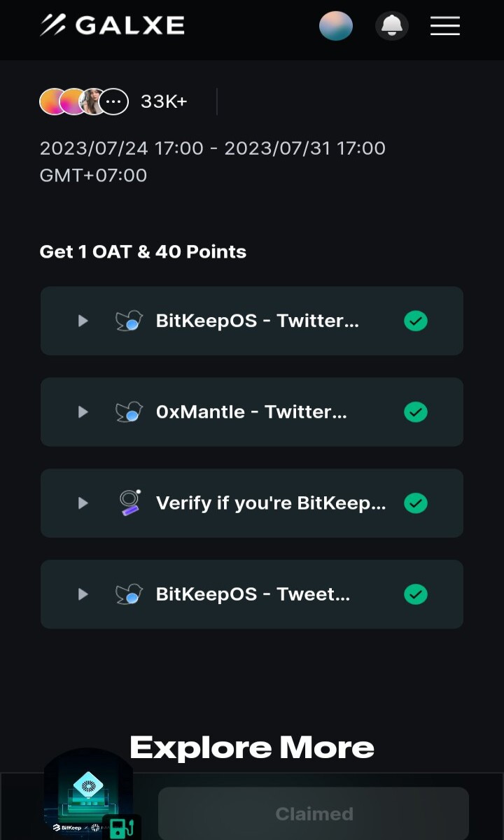Click the BitKeepOS Tweet bird icon

129,594
